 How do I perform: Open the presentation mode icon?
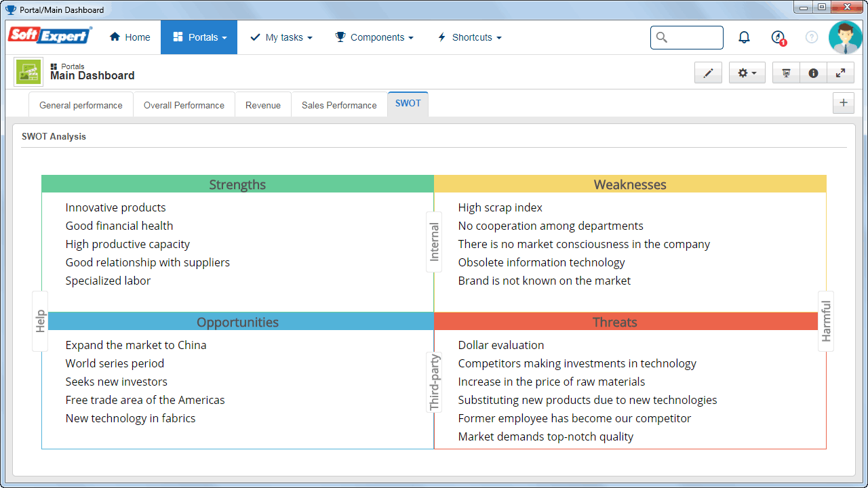[786, 73]
